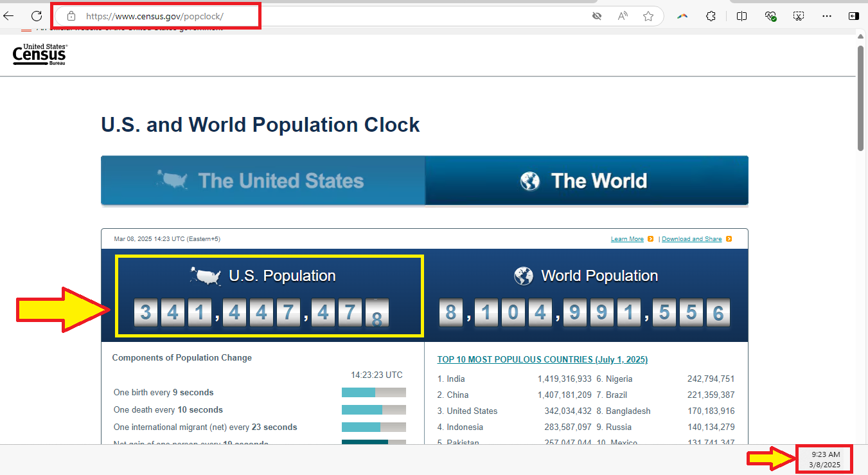Screen dimensions: 868x475
Task: Click One international migrant every 23 seconds text
Action: [206, 427]
